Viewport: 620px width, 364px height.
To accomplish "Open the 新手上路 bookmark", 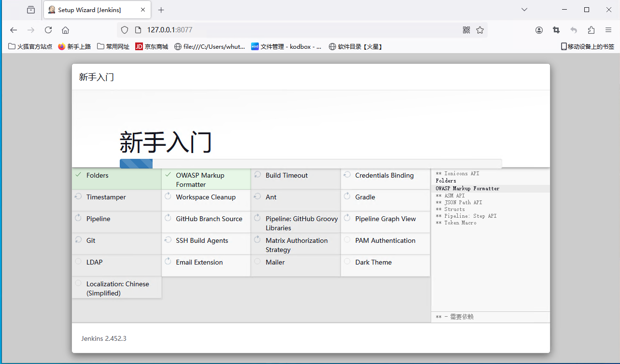I will 74,47.
